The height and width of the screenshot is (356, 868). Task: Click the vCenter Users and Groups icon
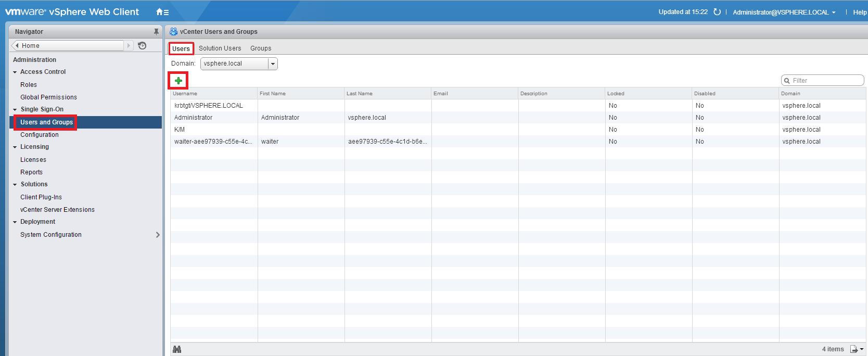pyautogui.click(x=173, y=32)
